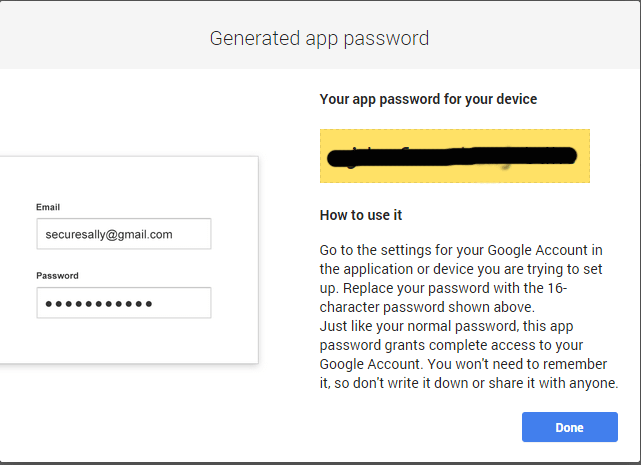Click the Email label above the field
This screenshot has width=641, height=465.
pyautogui.click(x=48, y=207)
